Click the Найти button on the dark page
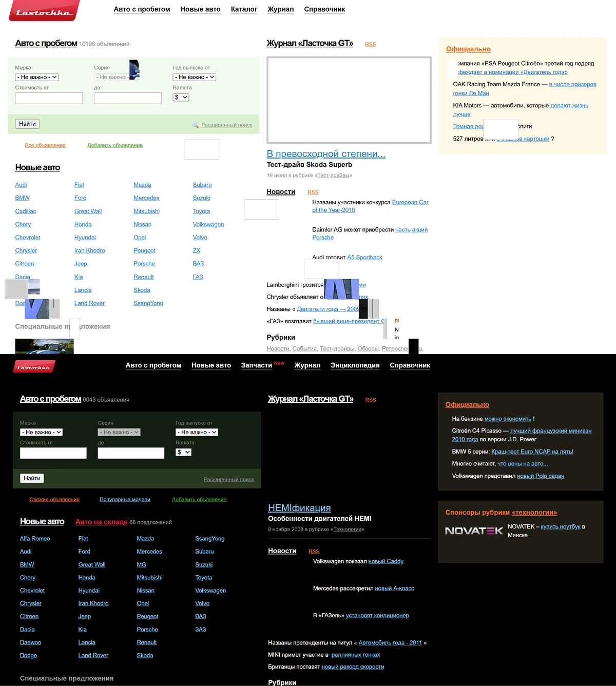This screenshot has width=616, height=686. [x=32, y=478]
